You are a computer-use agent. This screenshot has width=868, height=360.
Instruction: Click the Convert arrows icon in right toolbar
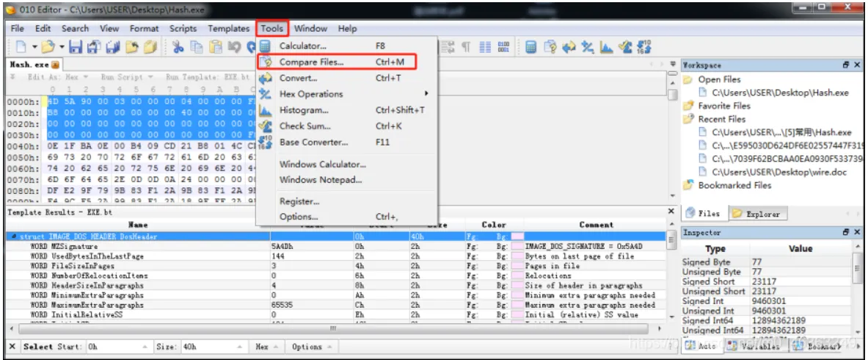click(569, 47)
